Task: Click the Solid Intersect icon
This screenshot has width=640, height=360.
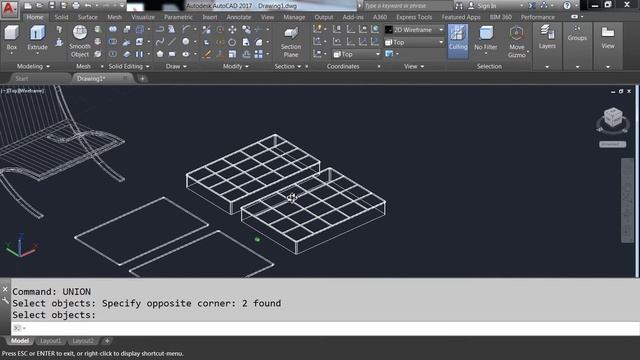Action: tap(113, 54)
